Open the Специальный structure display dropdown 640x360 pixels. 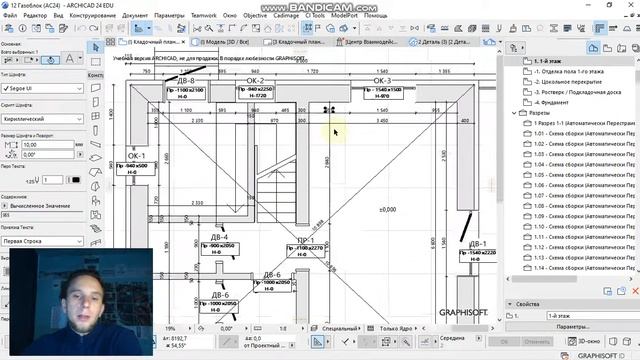point(341,328)
